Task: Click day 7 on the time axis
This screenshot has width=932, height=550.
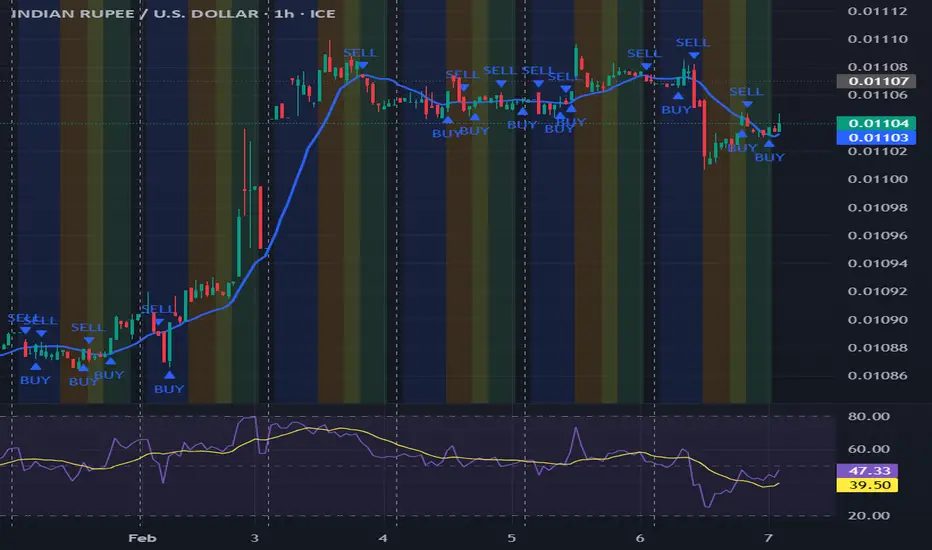Action: 767,536
